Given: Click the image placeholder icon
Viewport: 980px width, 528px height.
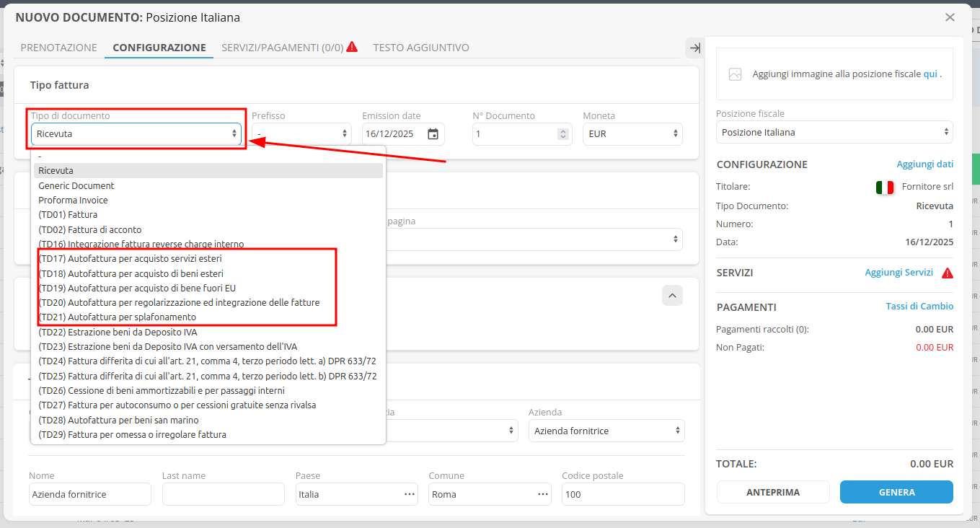Looking at the screenshot, I should pos(735,74).
